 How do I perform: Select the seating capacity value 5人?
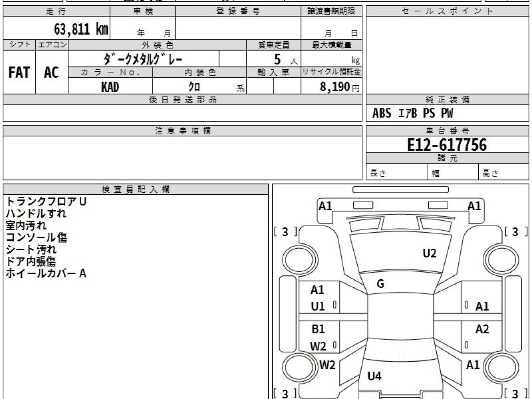pos(285,59)
